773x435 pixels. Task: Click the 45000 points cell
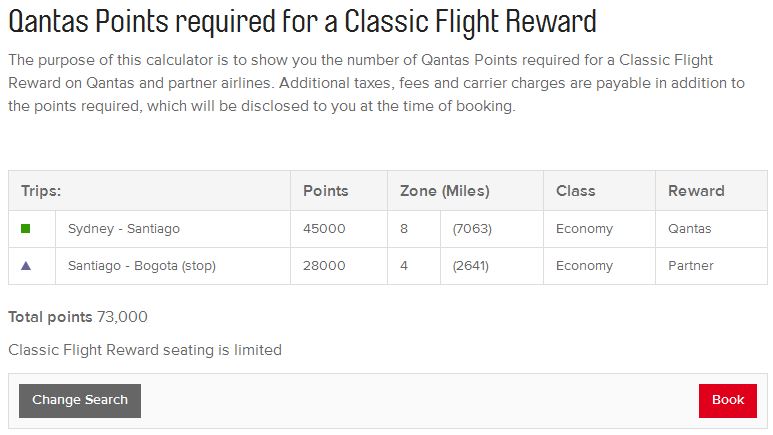pyautogui.click(x=324, y=229)
